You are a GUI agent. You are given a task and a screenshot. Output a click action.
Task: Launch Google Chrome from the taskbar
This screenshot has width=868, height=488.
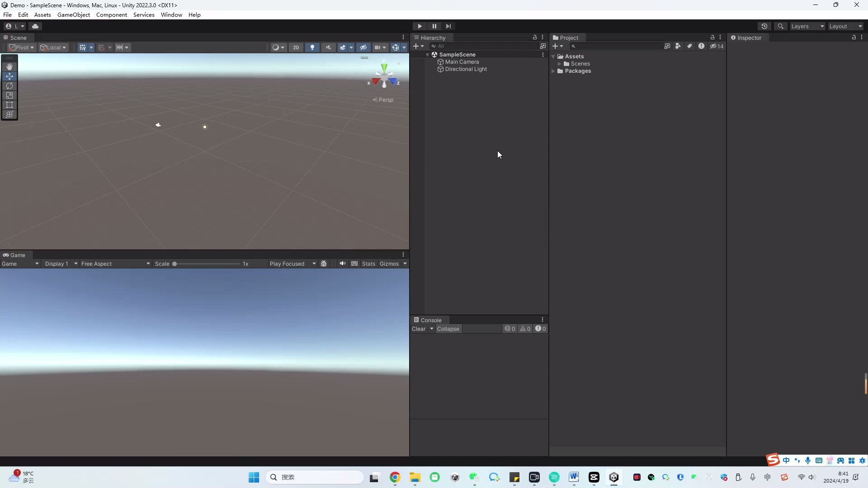395,477
